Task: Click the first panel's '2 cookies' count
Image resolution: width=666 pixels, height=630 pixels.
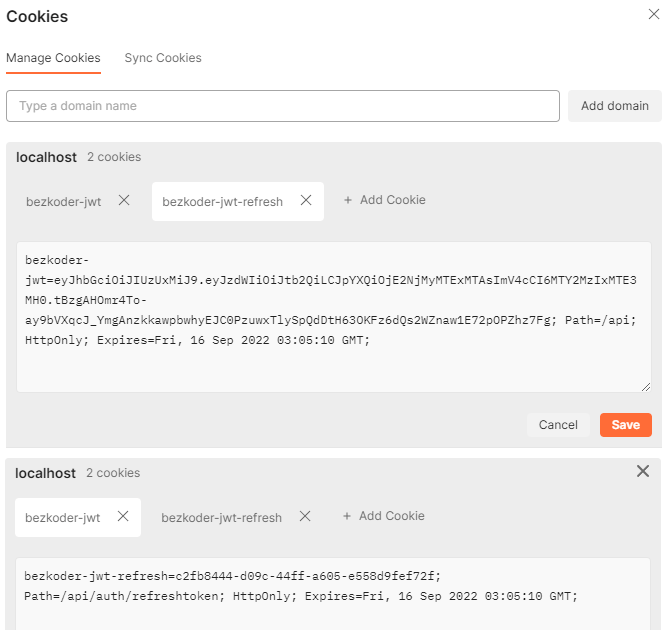Action: [114, 157]
